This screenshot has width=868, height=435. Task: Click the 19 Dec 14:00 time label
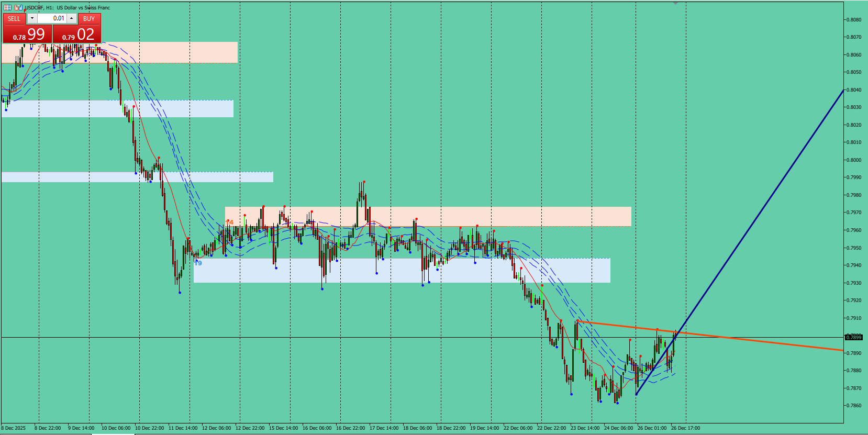[x=485, y=428]
